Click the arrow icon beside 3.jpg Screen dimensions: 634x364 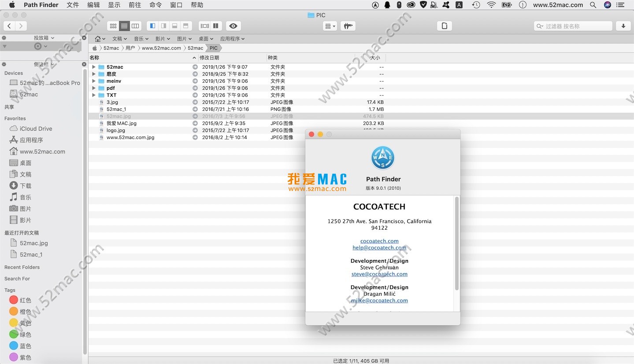pos(195,102)
